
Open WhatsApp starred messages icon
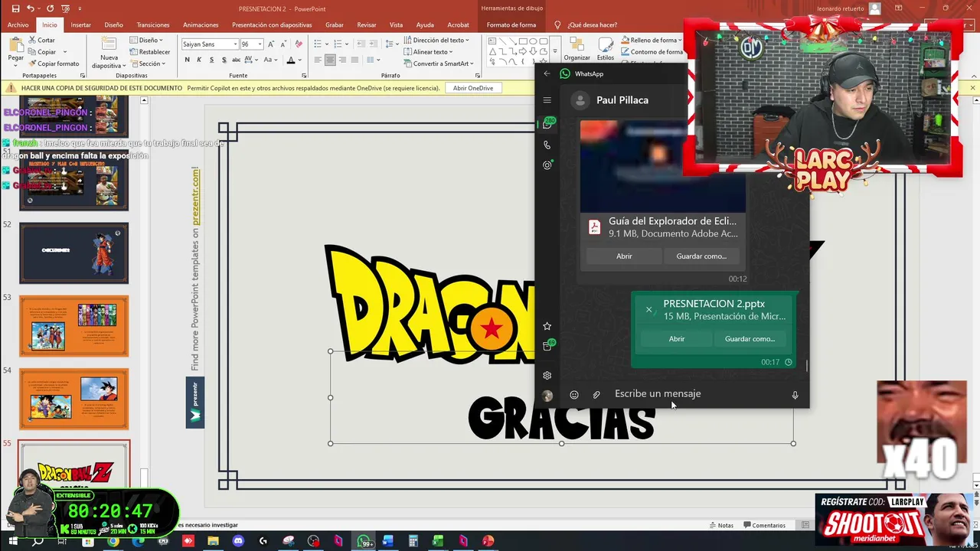click(x=547, y=326)
